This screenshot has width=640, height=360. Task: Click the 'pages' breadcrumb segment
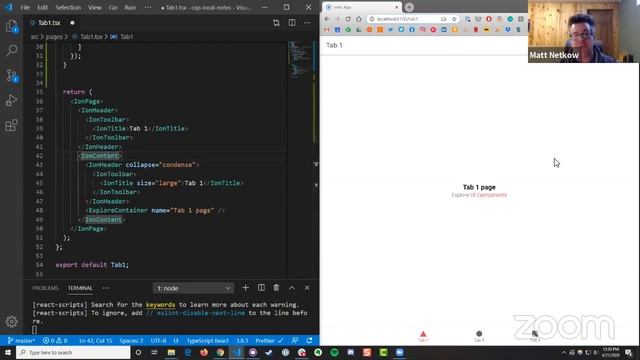(x=54, y=37)
